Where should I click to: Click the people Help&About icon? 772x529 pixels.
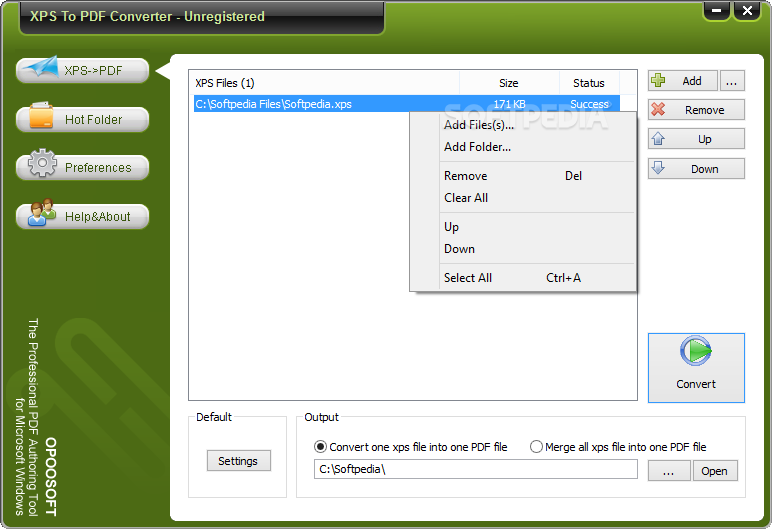(42, 212)
